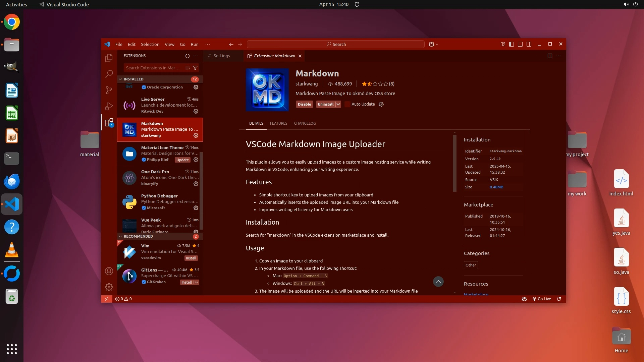This screenshot has width=644, height=362.
Task: Switch to the CHANGELOG tab
Action: click(305, 123)
